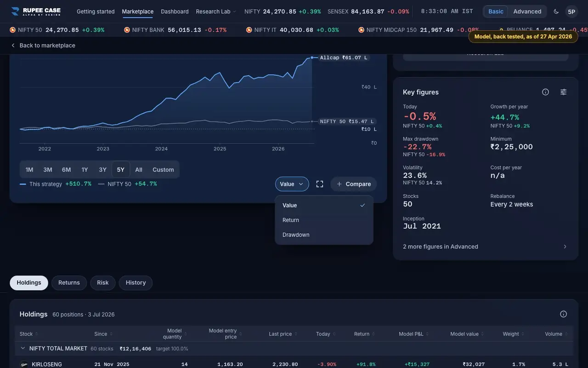The image size is (588, 368).
Task: Click the NIFTY 50 ₹15.47 L chart marker
Action: click(x=347, y=121)
